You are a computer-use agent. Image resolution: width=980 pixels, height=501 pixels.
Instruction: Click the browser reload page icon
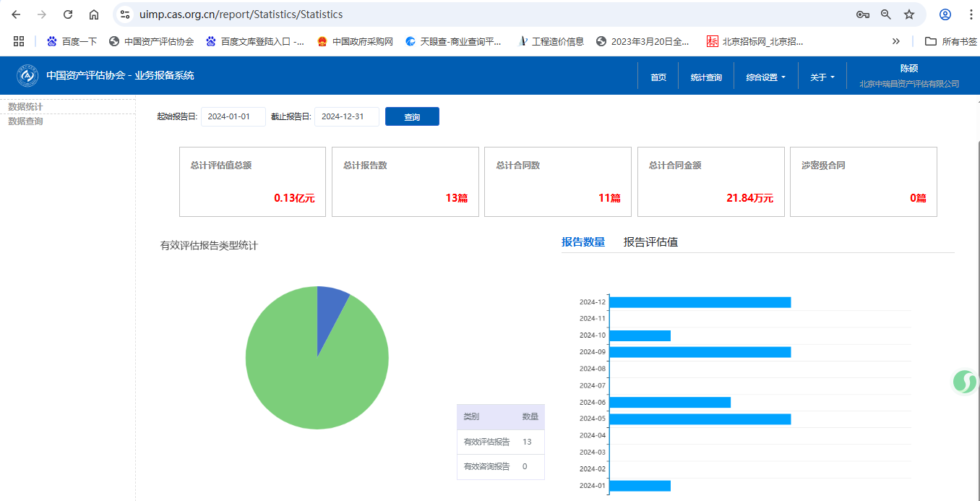[x=68, y=14]
